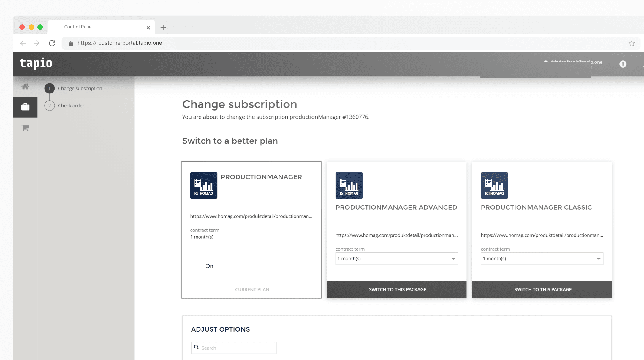Image resolution: width=644 pixels, height=360 pixels.
Task: Select the Control Panel browser tab
Action: [x=101, y=27]
